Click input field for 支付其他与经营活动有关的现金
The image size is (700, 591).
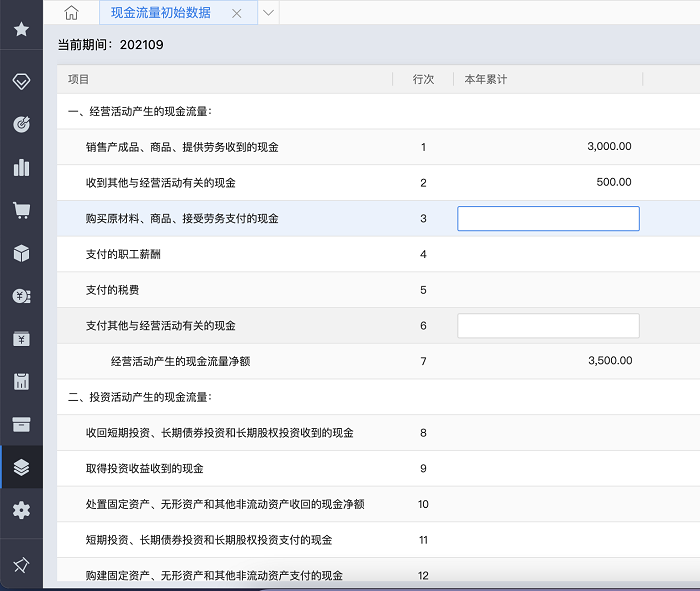(x=548, y=326)
